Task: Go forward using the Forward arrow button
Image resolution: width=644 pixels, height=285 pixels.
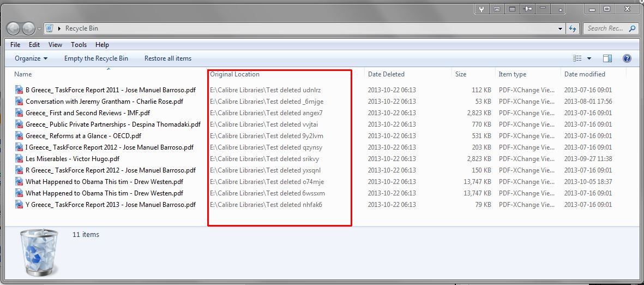Action: (x=28, y=28)
